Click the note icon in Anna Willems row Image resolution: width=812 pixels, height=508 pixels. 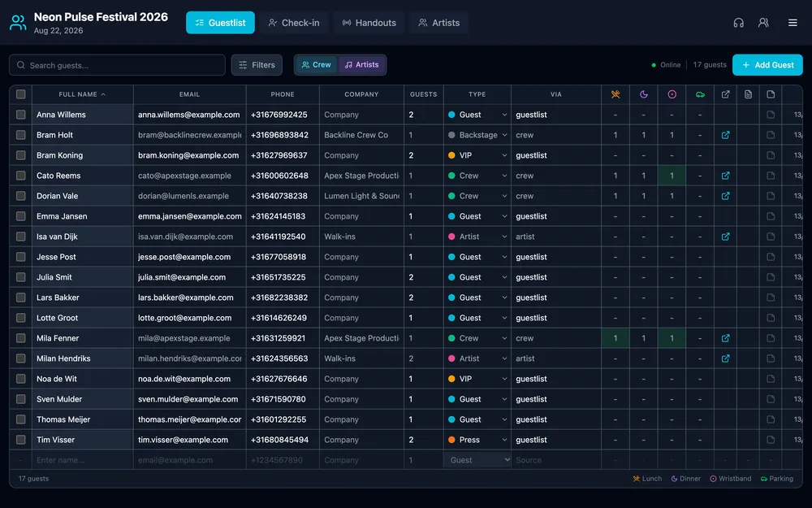771,115
